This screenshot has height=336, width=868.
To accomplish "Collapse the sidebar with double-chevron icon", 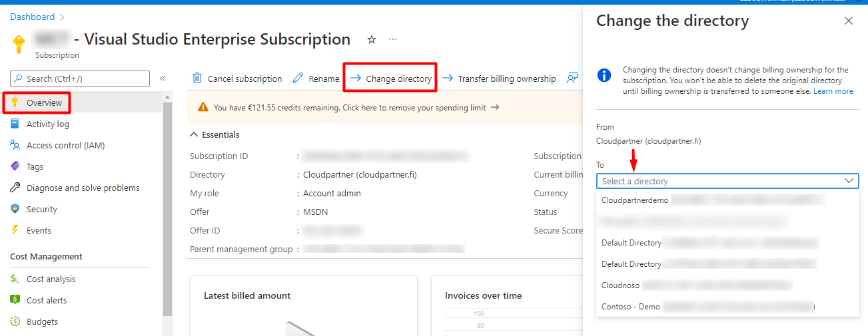I will (163, 79).
